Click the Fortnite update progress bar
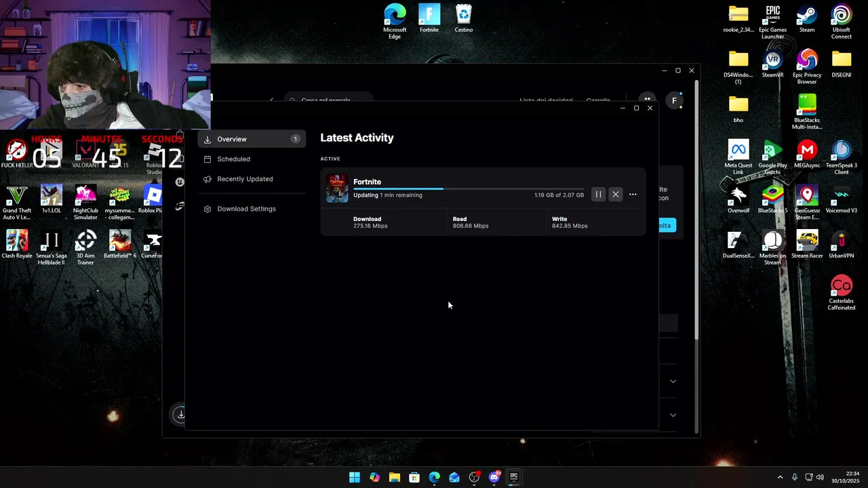868x488 pixels. pos(468,188)
